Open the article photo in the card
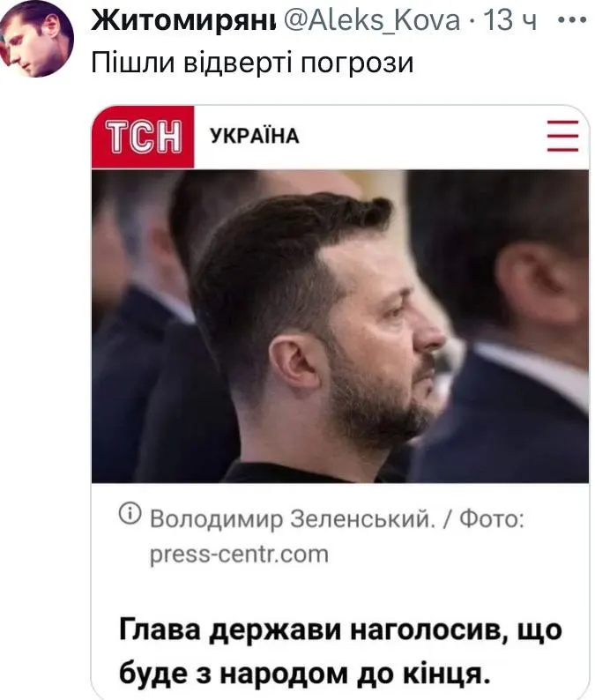The width and height of the screenshot is (595, 700). pyautogui.click(x=340, y=326)
